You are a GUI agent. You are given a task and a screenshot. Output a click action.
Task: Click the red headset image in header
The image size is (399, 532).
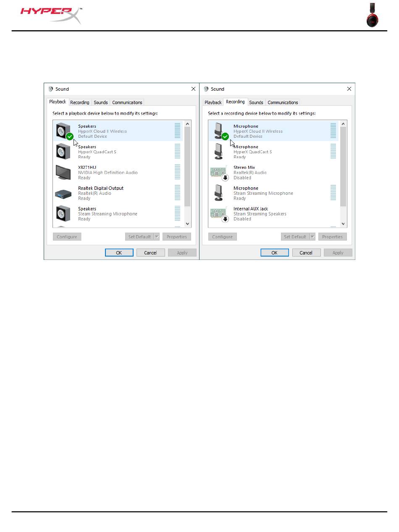point(372,15)
